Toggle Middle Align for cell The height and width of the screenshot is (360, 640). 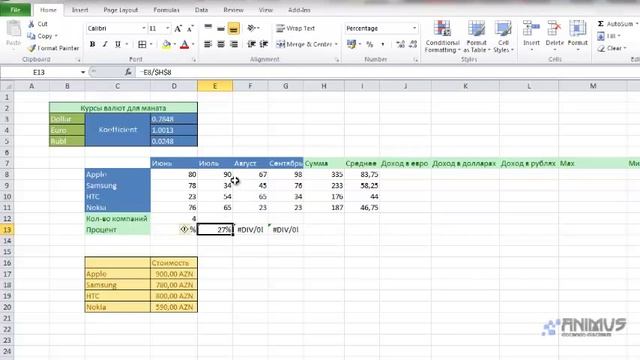pyautogui.click(x=221, y=29)
